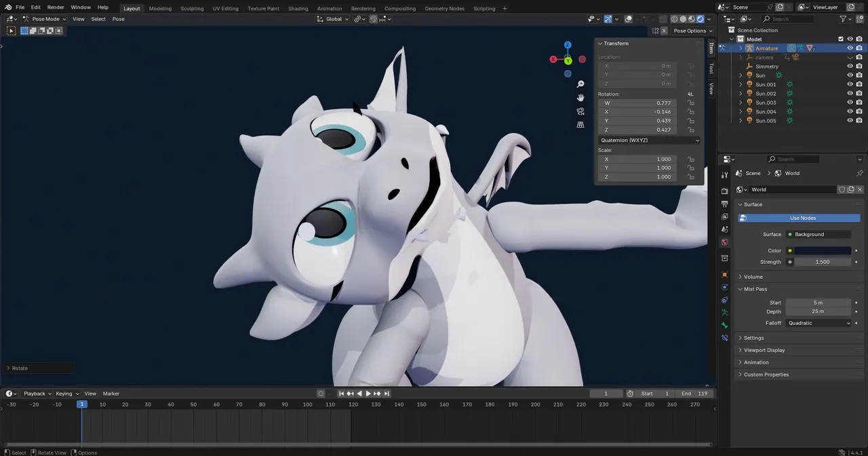Viewport: 868px width, 456px height.
Task: Click the pin icon in the properties header
Action: [x=860, y=173]
